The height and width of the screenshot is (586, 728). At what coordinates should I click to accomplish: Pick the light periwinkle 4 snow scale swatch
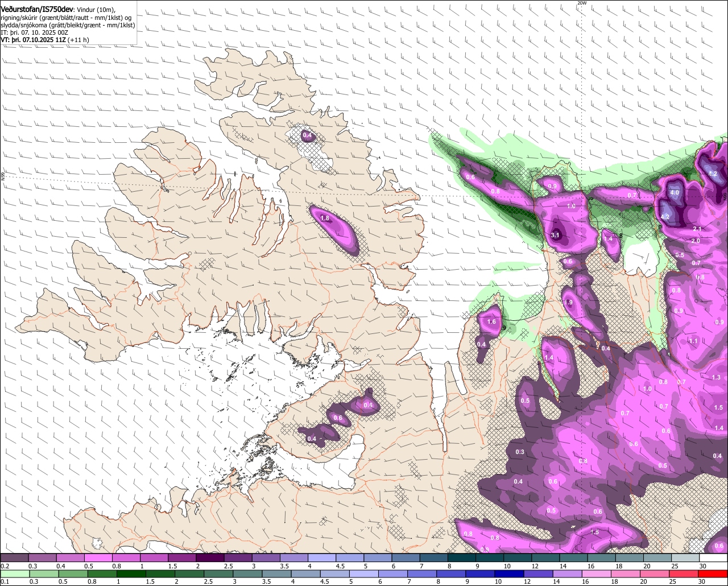tap(322, 558)
